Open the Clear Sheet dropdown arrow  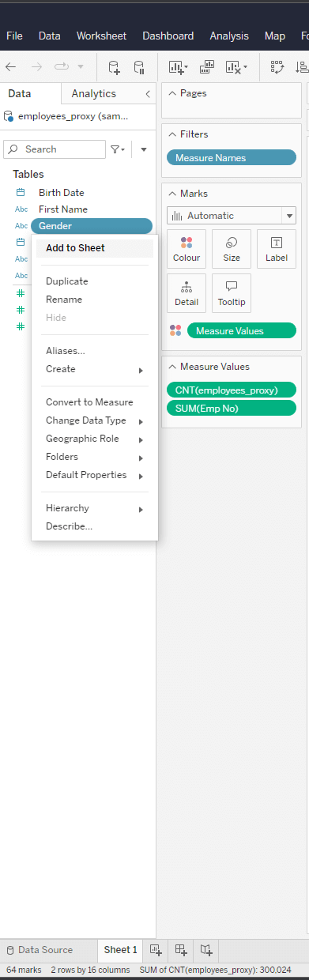(x=246, y=67)
